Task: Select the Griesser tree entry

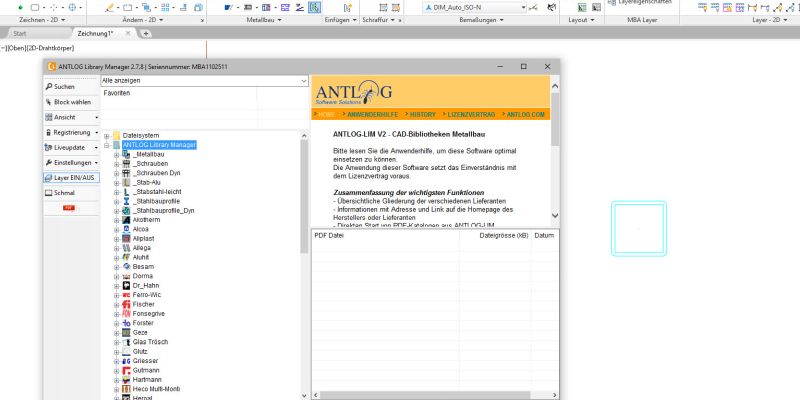Action: pyautogui.click(x=145, y=361)
